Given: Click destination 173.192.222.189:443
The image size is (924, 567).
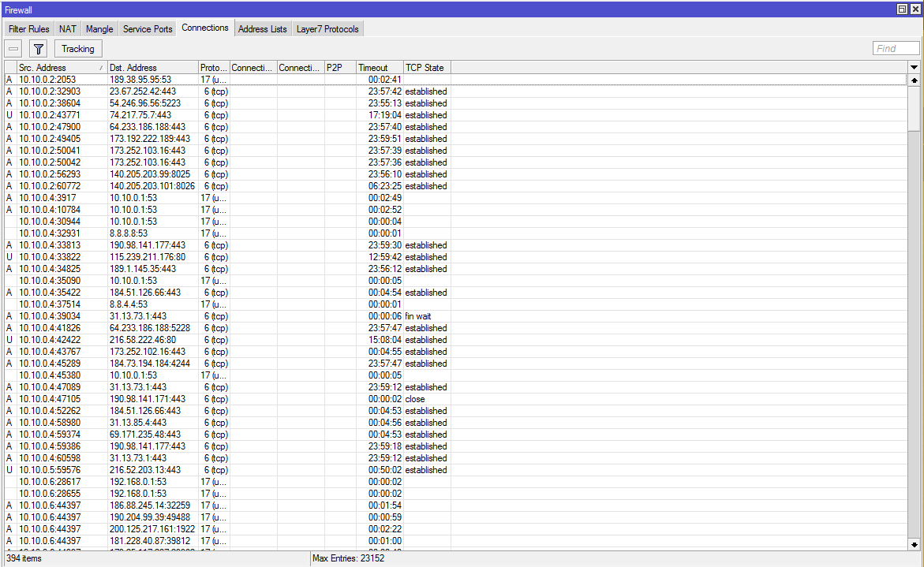Looking at the screenshot, I should 150,138.
